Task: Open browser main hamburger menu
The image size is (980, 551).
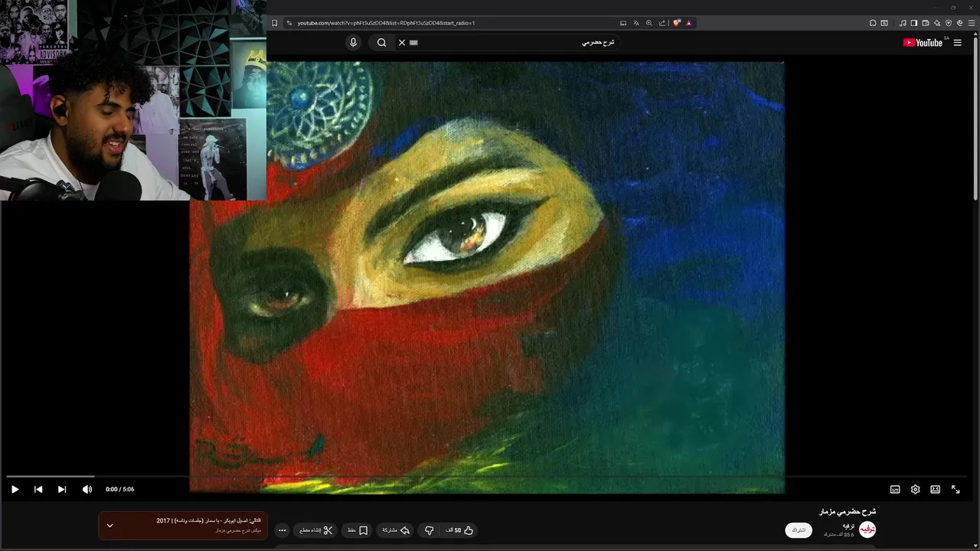Action: click(972, 23)
